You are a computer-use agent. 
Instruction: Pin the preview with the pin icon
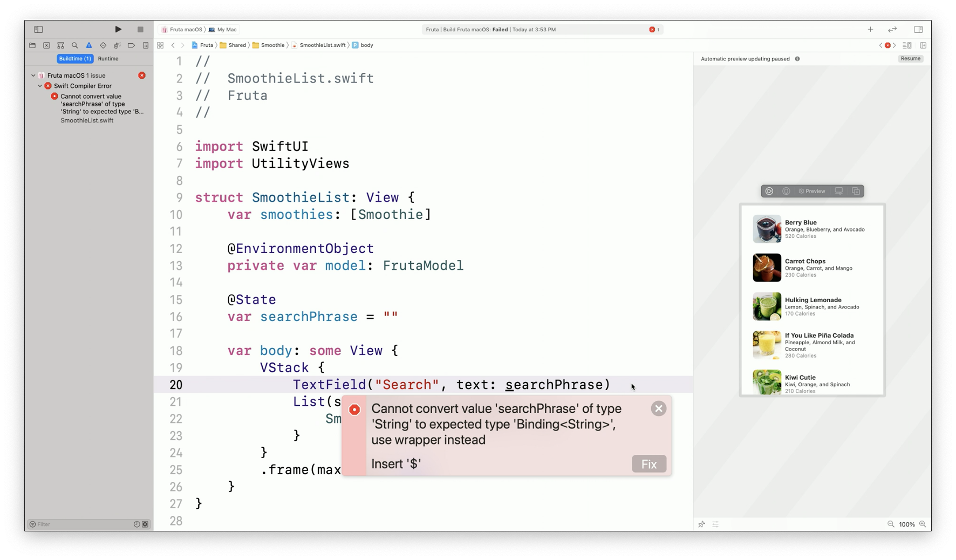pyautogui.click(x=701, y=524)
